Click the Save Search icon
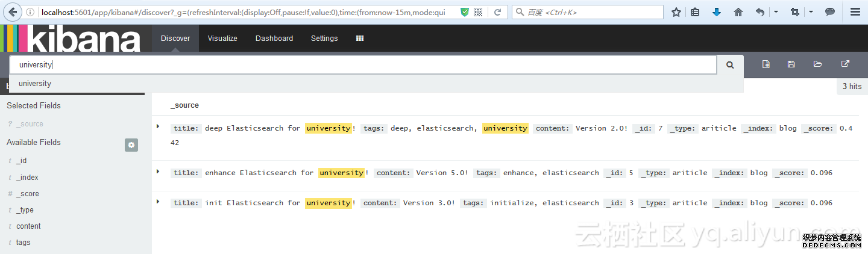 (791, 64)
